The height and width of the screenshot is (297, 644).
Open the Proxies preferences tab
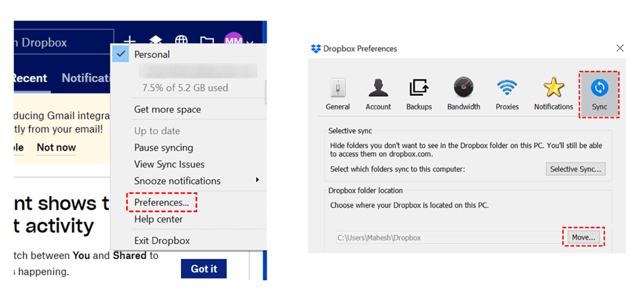(507, 95)
